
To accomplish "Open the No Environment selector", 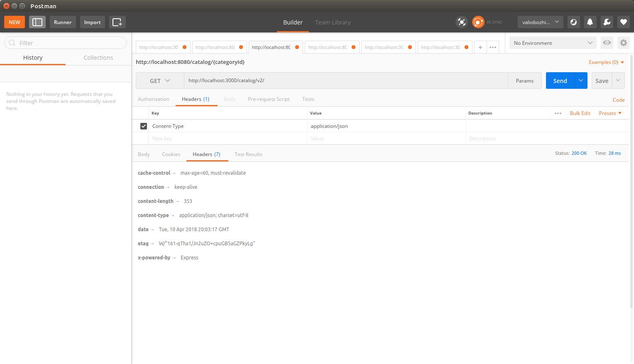I will pos(553,43).
